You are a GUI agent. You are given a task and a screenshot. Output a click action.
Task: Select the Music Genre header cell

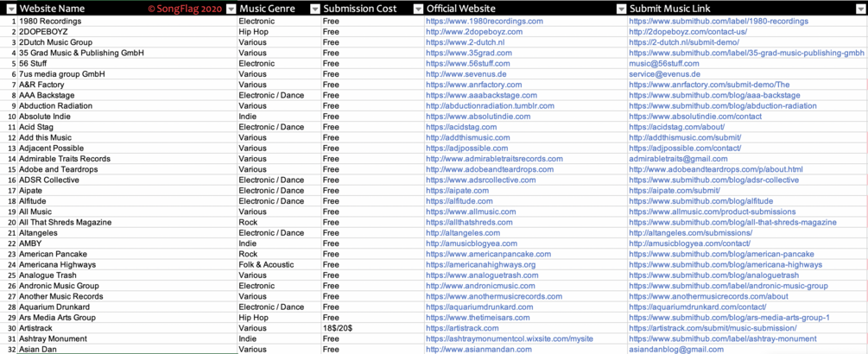pyautogui.click(x=279, y=9)
